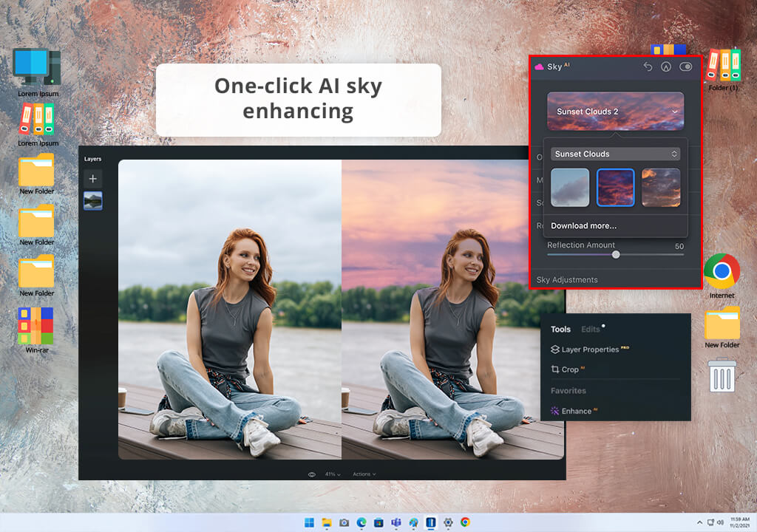Open the Camera app on taskbar

[x=344, y=522]
